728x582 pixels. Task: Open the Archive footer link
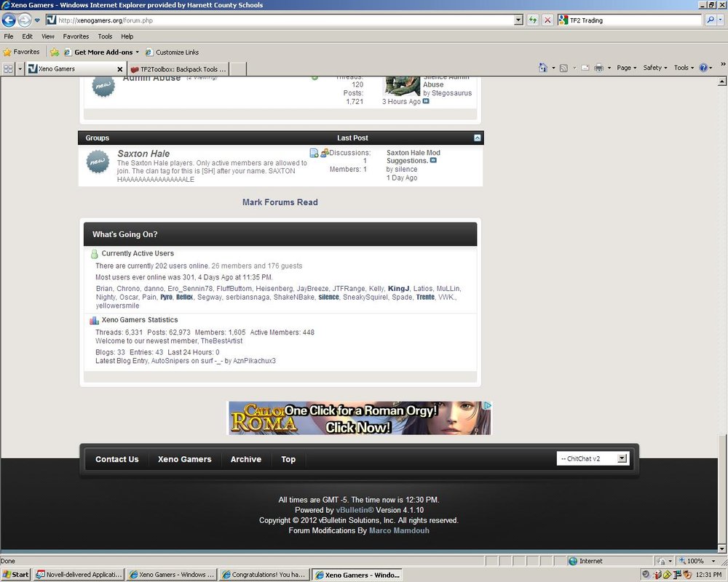pyautogui.click(x=245, y=459)
